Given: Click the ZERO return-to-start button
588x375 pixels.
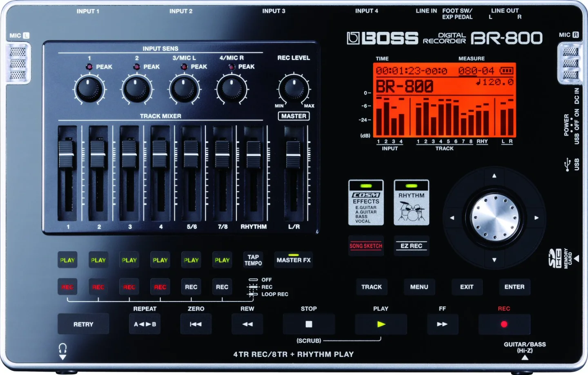Looking at the screenshot, I should 196,324.
